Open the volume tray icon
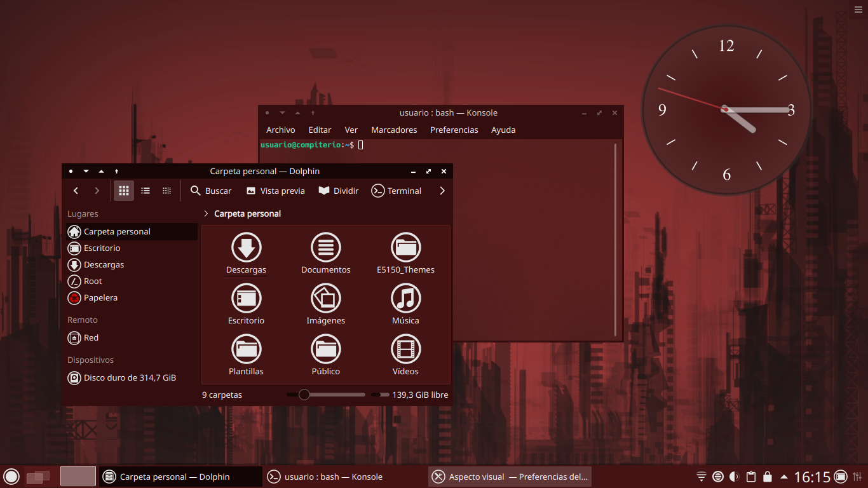The width and height of the screenshot is (868, 488). click(735, 477)
